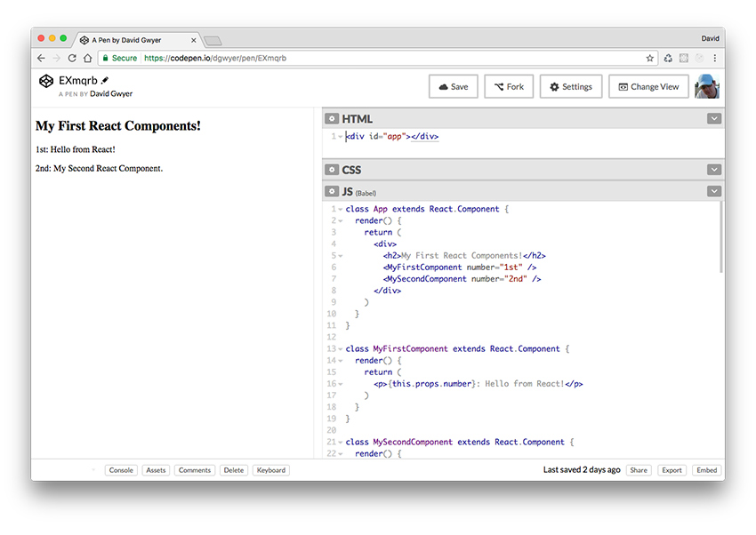Reload the current page
The height and width of the screenshot is (535, 756).
click(72, 58)
